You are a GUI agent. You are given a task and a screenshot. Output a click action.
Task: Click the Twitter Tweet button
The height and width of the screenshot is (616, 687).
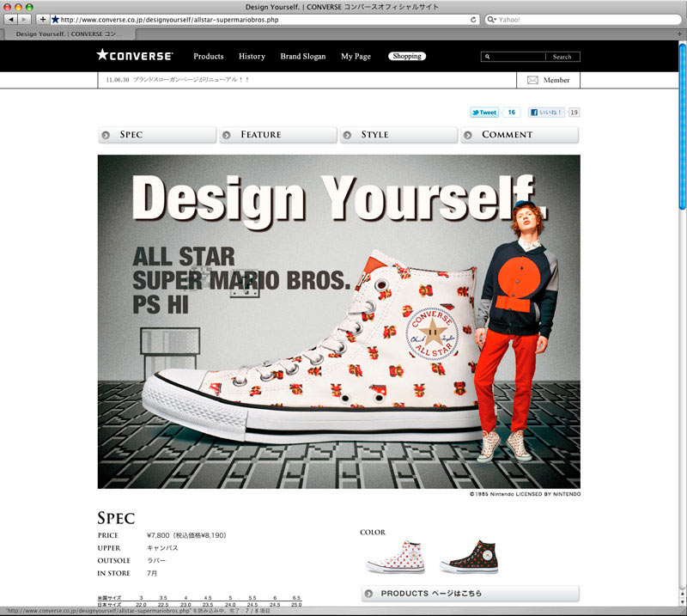(484, 113)
